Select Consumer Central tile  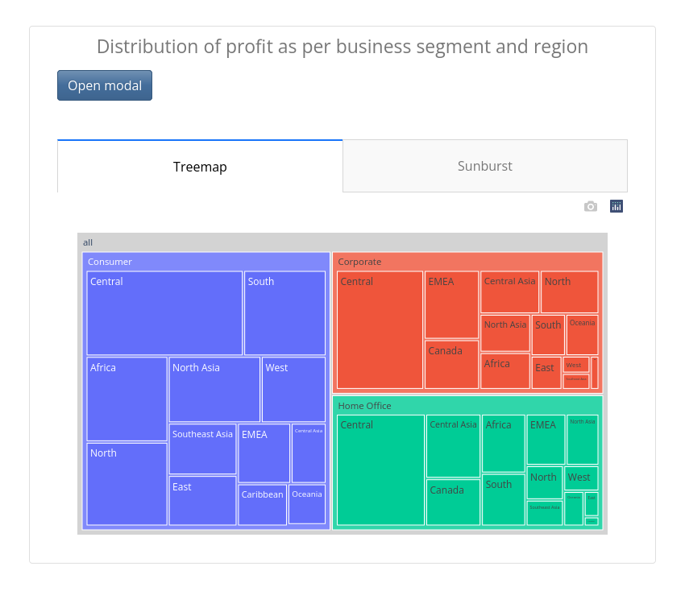point(164,313)
